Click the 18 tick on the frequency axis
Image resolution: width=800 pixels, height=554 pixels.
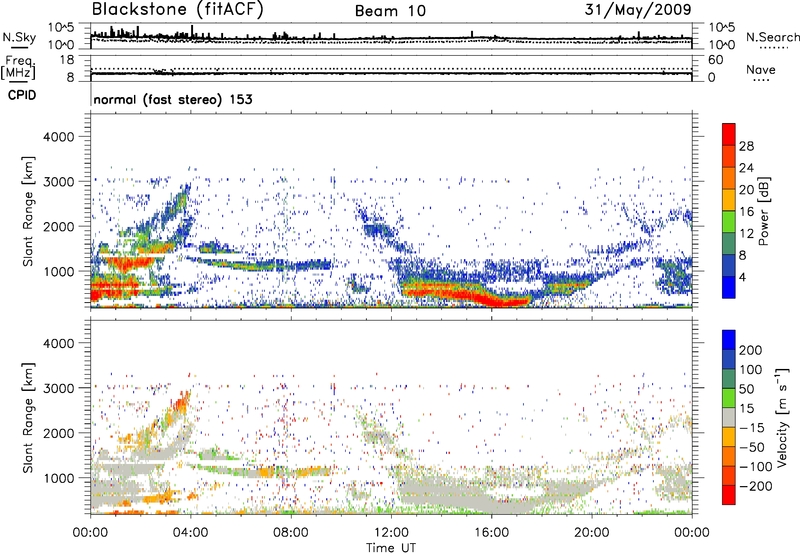click(x=67, y=60)
